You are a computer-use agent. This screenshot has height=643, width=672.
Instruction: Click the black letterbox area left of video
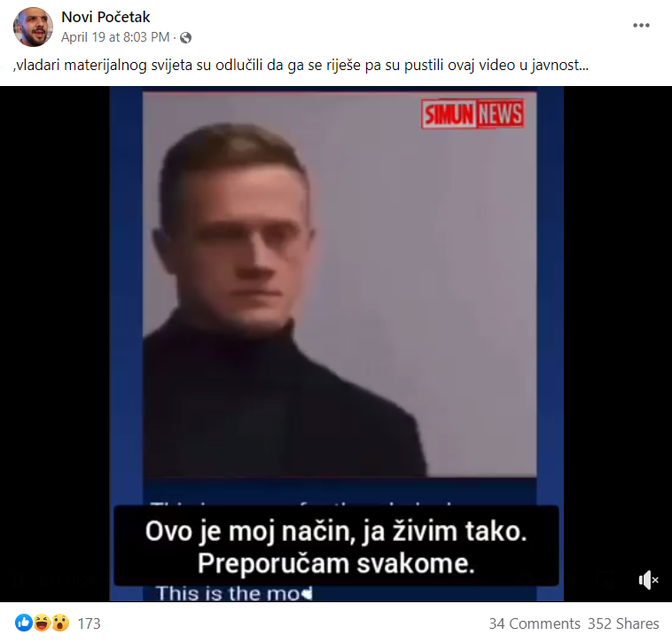click(54, 344)
